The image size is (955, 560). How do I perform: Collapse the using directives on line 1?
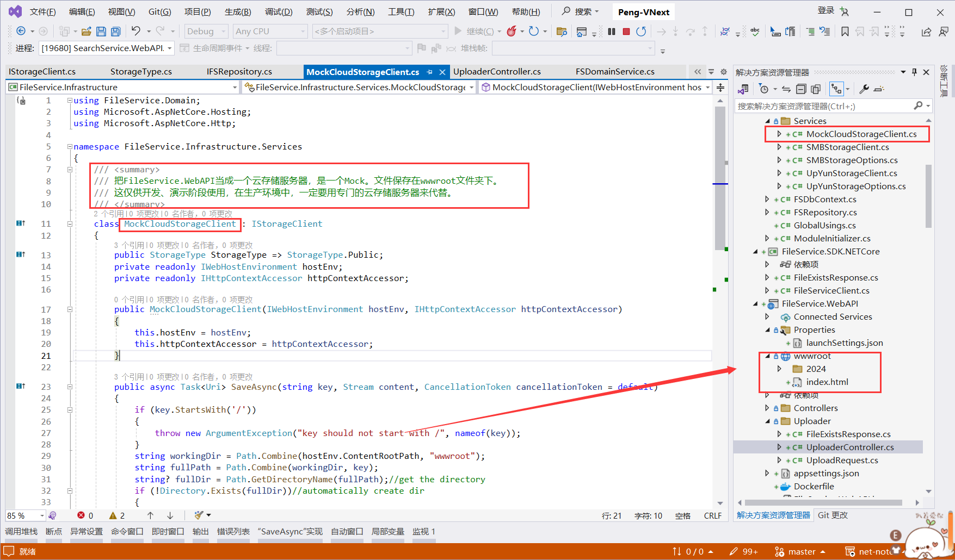[x=70, y=101]
